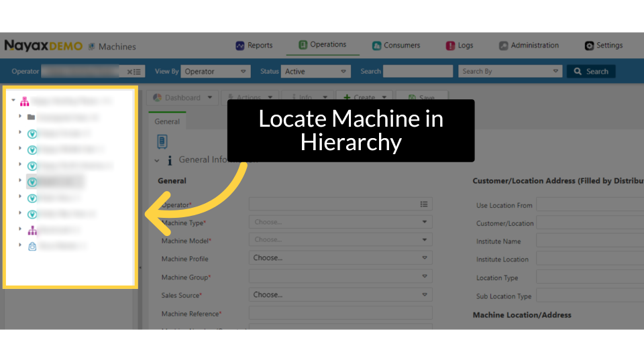Click the blue Search button
Image resolution: width=644 pixels, height=362 pixels.
click(590, 71)
